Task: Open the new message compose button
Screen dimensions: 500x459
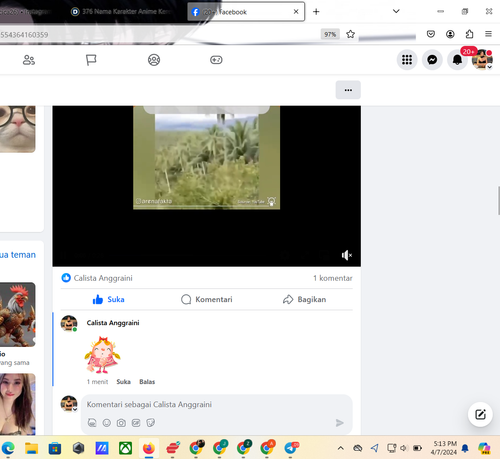Action: pyautogui.click(x=480, y=414)
